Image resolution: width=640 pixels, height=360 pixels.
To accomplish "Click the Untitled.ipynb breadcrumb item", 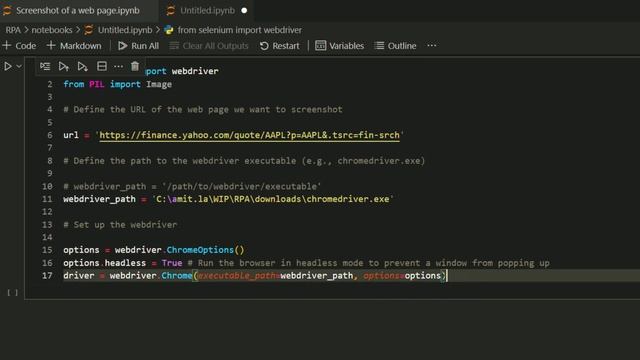I will click(125, 30).
